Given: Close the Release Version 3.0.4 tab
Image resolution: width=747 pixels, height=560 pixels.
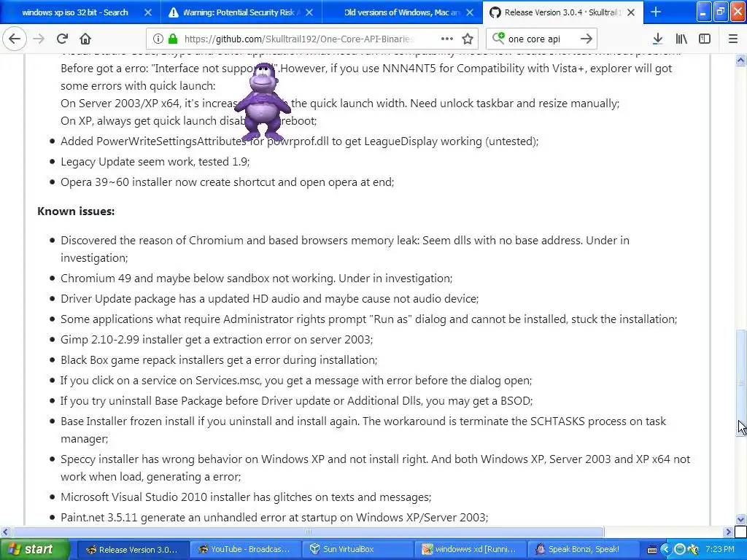Looking at the screenshot, I should 631,12.
